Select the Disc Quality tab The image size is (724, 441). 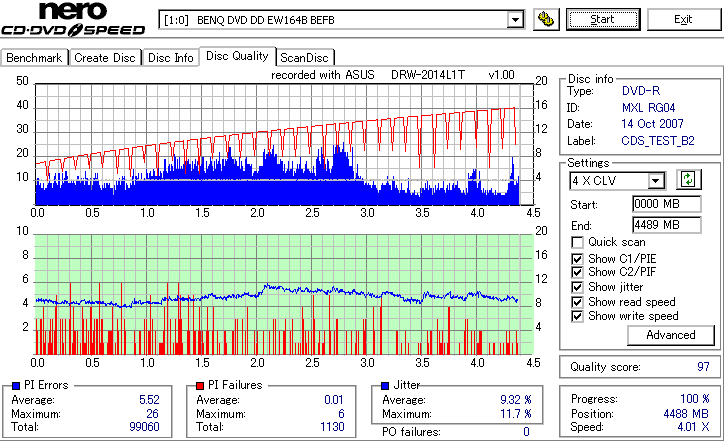(237, 56)
